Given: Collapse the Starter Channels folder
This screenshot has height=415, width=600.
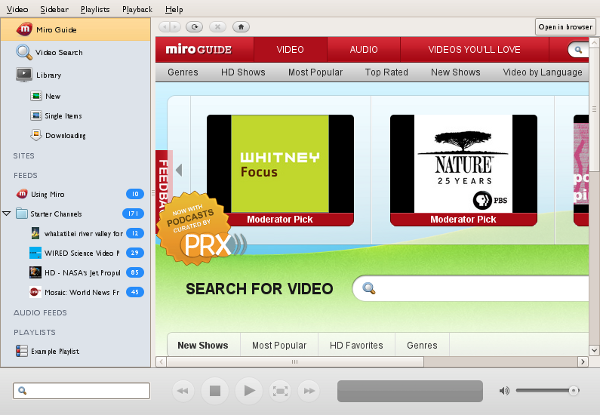Looking at the screenshot, I should tap(8, 213).
